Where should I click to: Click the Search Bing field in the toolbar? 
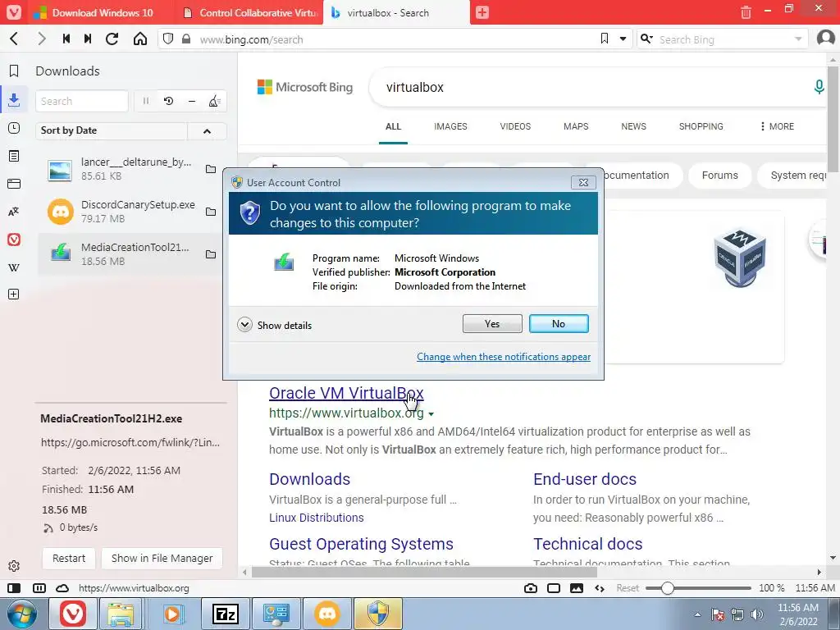(x=724, y=39)
